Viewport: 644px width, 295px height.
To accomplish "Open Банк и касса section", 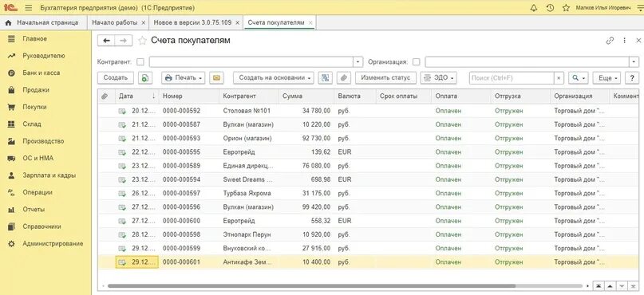I will pos(41,73).
